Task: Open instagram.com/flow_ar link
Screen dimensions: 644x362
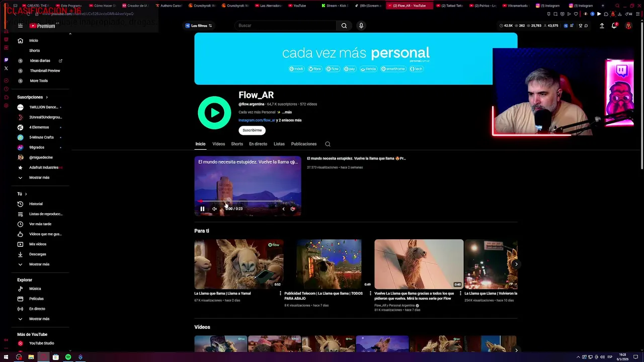Action: [x=257, y=120]
